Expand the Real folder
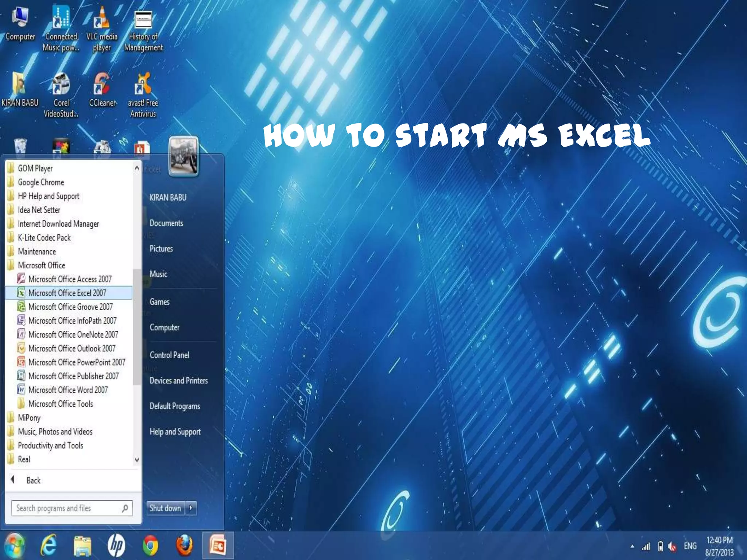The height and width of the screenshot is (560, 747). click(69, 459)
